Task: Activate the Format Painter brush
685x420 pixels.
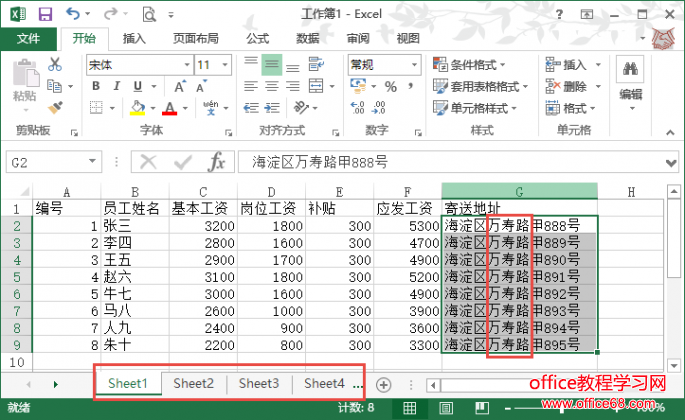Action: coord(55,108)
